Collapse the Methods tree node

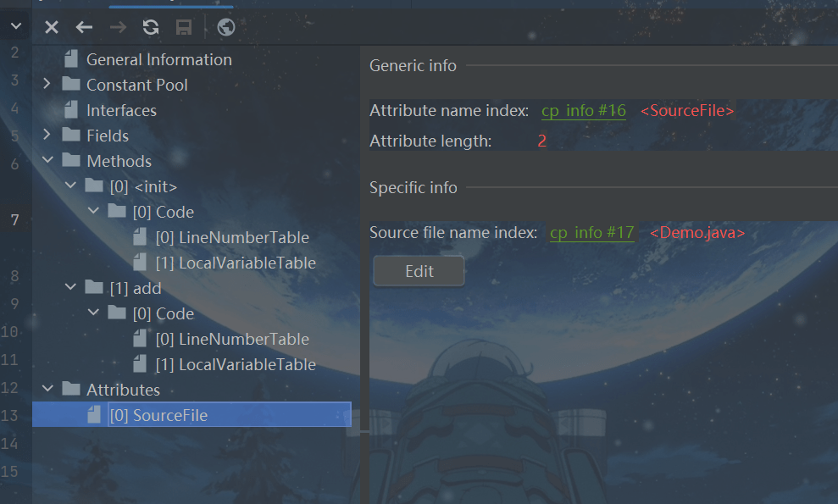tap(47, 161)
